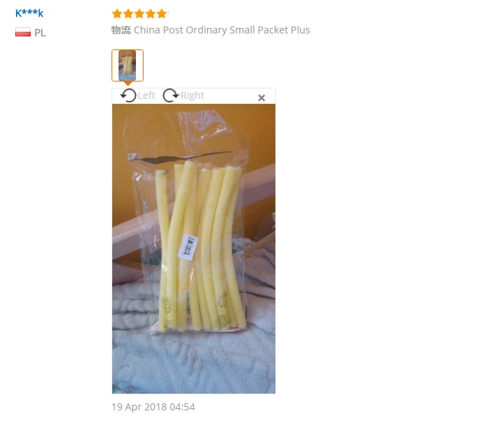
Task: Select the third rating star
Action: click(139, 14)
